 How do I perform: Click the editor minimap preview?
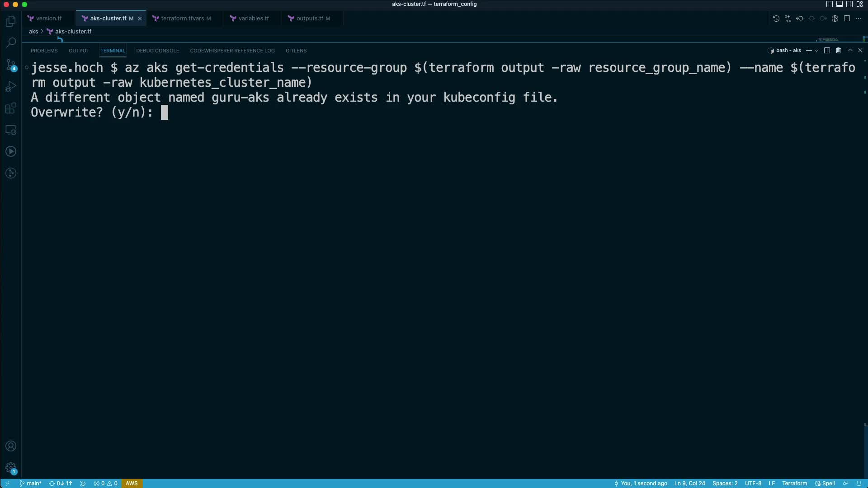(828, 39)
